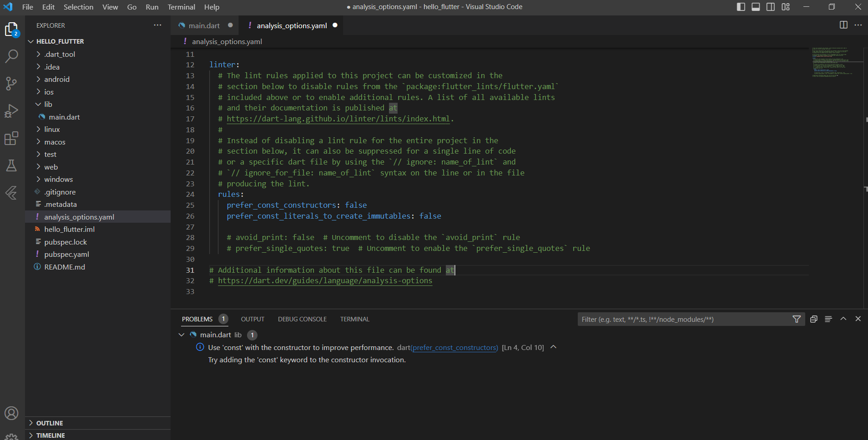Viewport: 868px width, 440px height.
Task: Open the Go menu
Action: pos(132,7)
